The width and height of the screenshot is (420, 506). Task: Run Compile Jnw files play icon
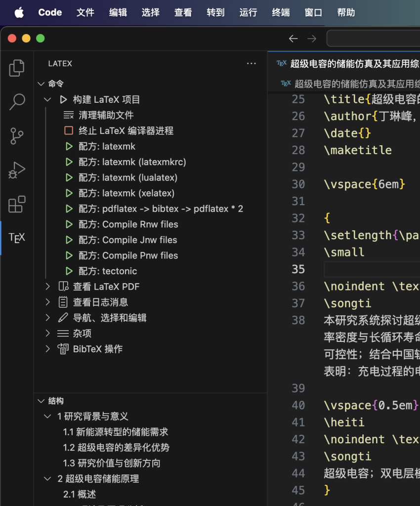pyautogui.click(x=69, y=240)
